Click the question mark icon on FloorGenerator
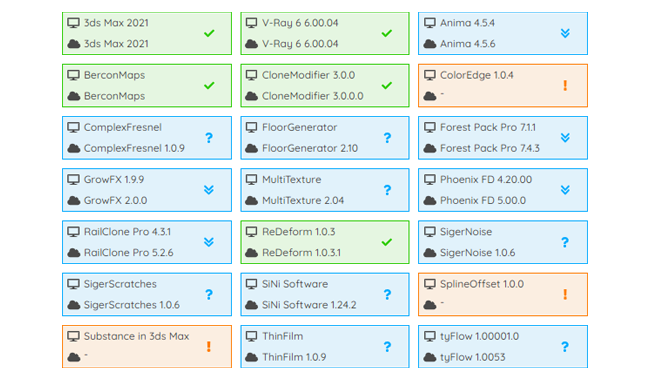The image size is (650, 380). [387, 138]
